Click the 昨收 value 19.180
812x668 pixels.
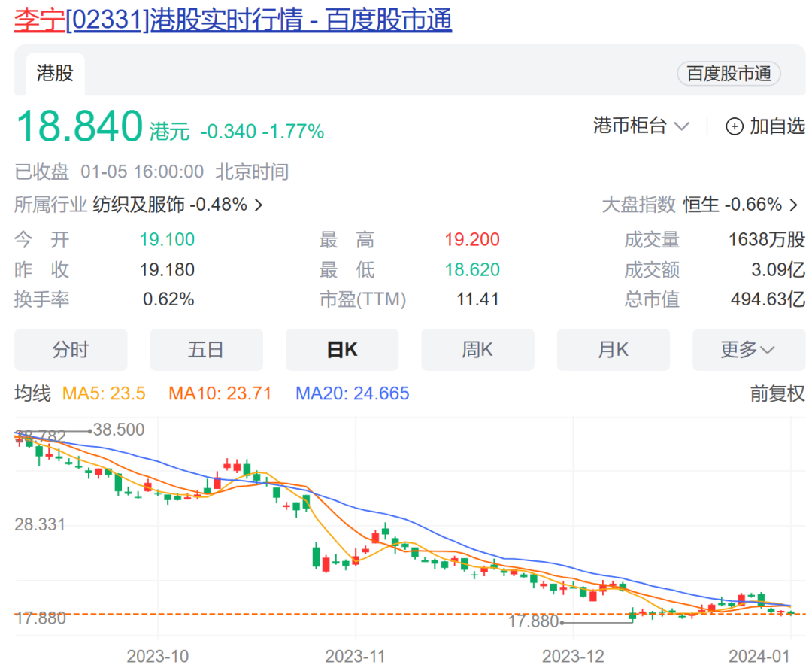(x=167, y=269)
